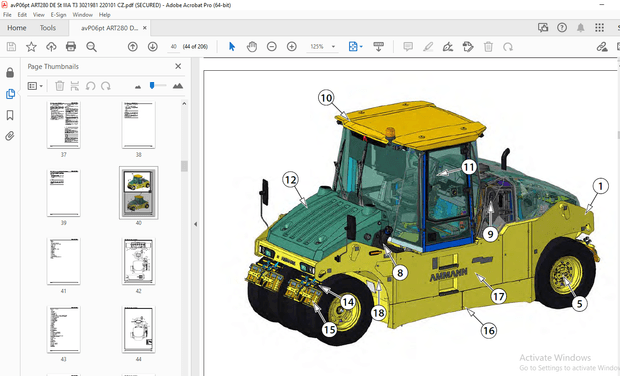The height and width of the screenshot is (376, 620).
Task: Switch to the Tools tab
Action: tap(47, 28)
